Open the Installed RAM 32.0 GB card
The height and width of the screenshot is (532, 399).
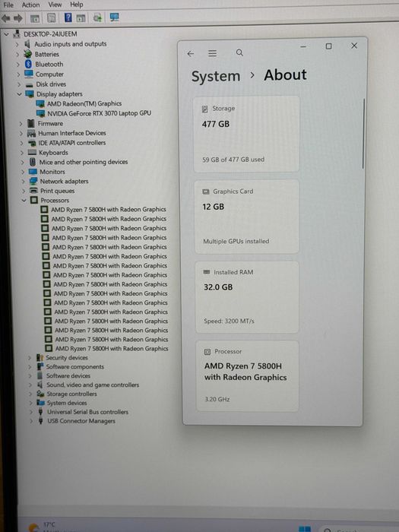[247, 297]
